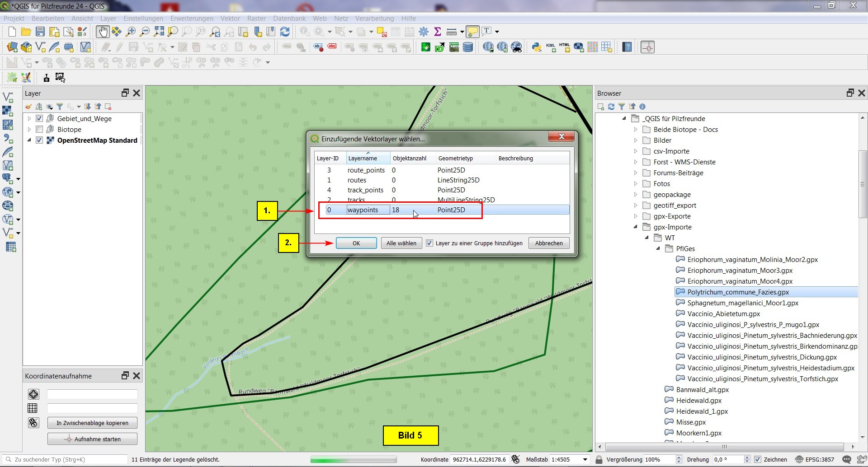Collapse the gpx-Importe folder
The height and width of the screenshot is (467, 868).
point(635,227)
